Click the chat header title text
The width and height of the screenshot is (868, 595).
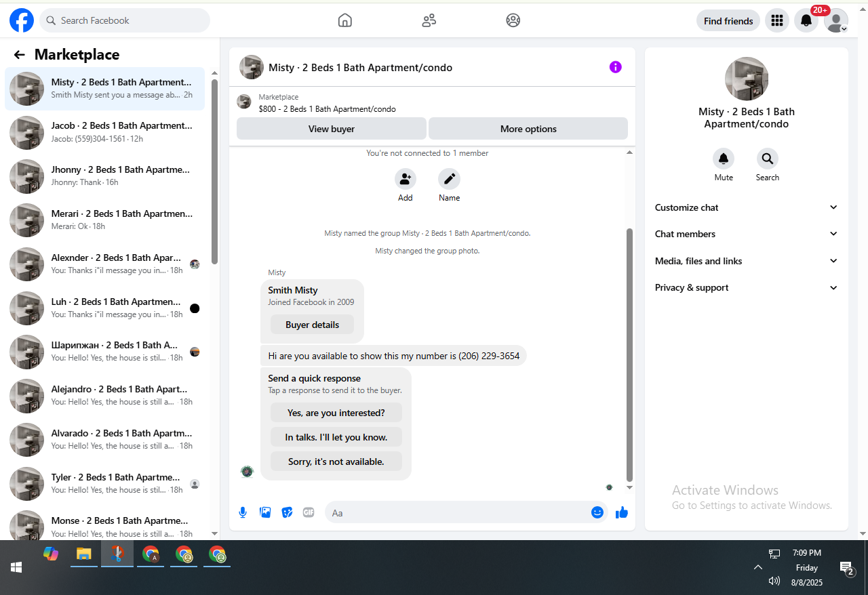click(360, 68)
